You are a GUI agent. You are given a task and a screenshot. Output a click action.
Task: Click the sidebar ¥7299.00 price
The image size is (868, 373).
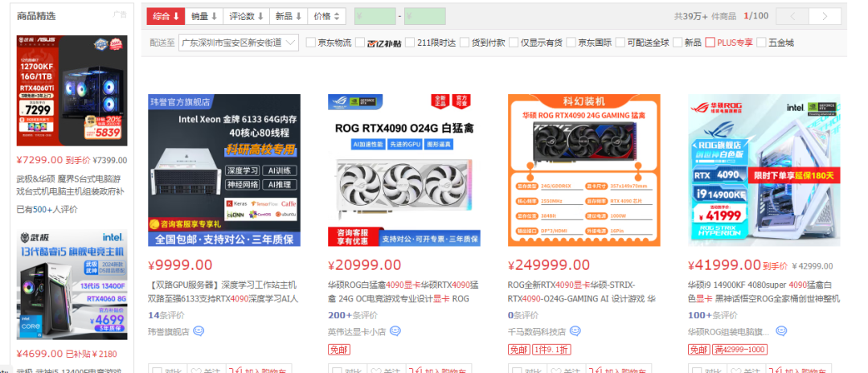pyautogui.click(x=40, y=160)
